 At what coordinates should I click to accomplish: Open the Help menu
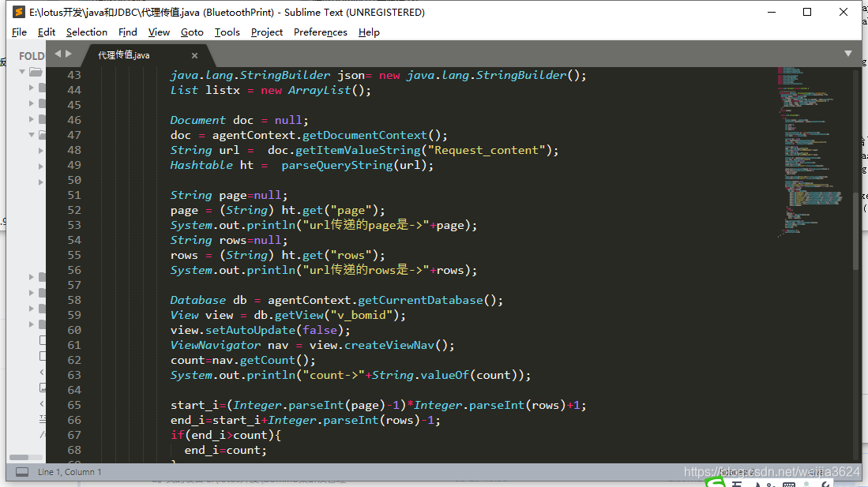[369, 32]
